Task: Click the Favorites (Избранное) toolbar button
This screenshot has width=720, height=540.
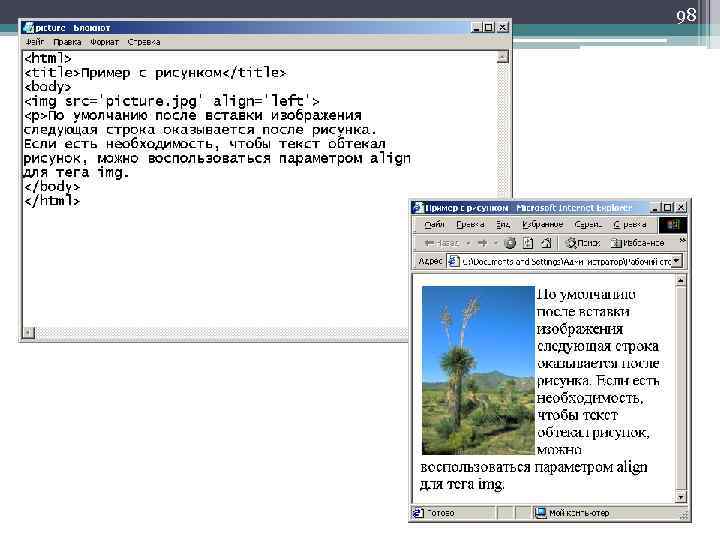Action: [637, 243]
